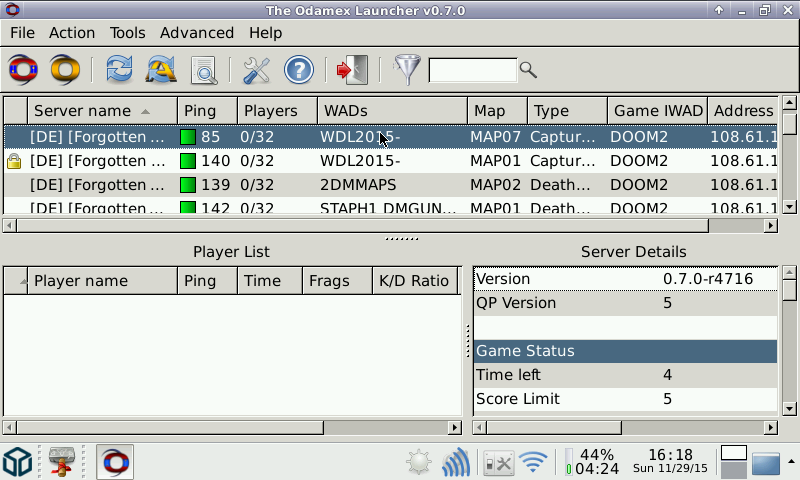Sort server list by Ping column header
The height and width of the screenshot is (480, 800).
point(207,111)
